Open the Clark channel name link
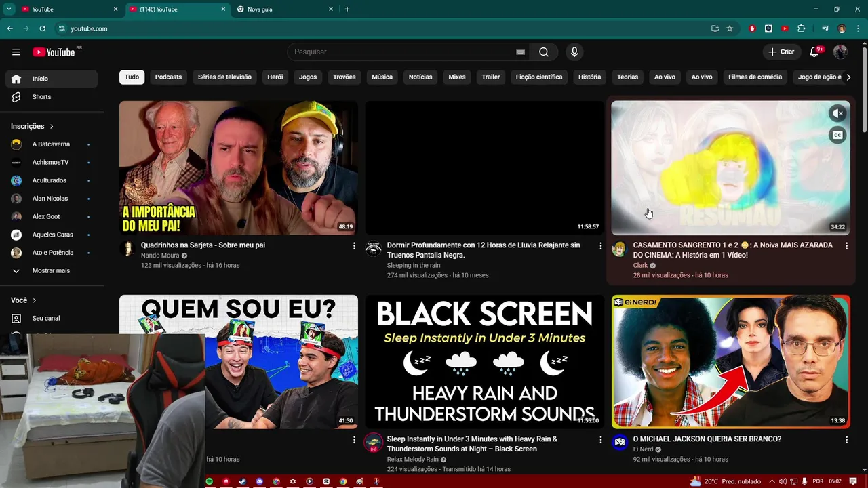The width and height of the screenshot is (868, 488). pyautogui.click(x=640, y=266)
